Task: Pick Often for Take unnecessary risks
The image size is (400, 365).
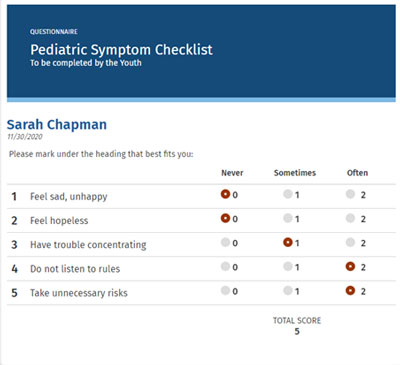Action: 350,291
